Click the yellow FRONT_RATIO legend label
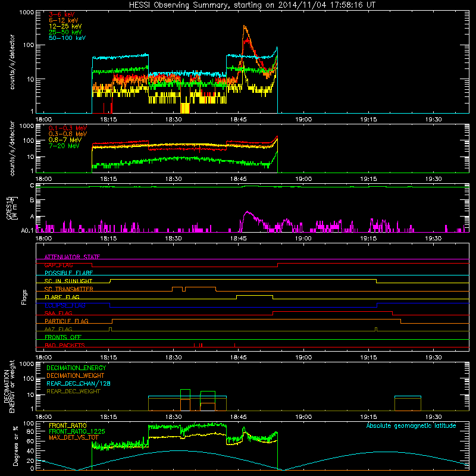 [x=68, y=425]
